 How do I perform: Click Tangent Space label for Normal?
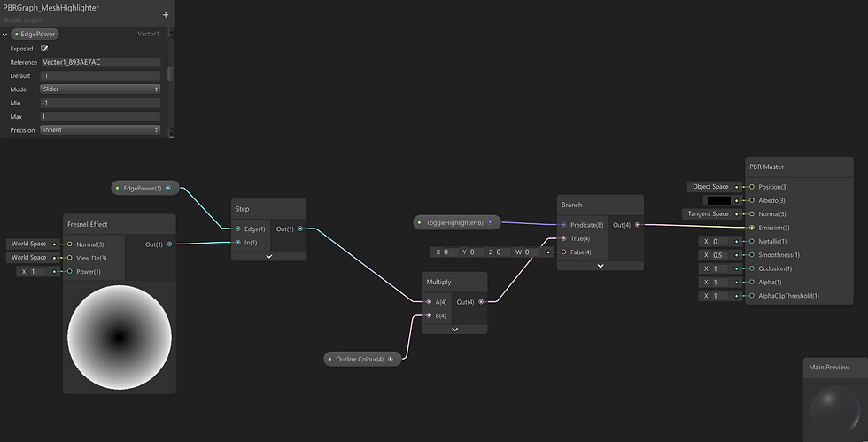[x=708, y=213]
